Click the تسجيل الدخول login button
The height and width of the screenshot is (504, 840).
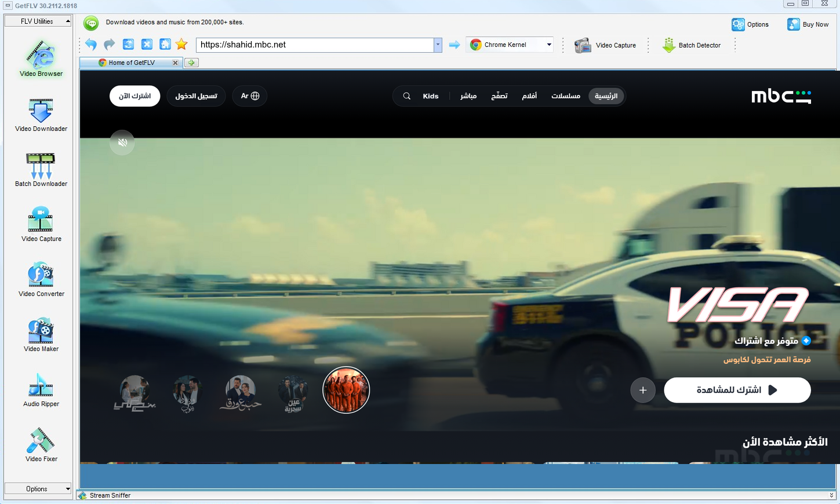pos(197,96)
